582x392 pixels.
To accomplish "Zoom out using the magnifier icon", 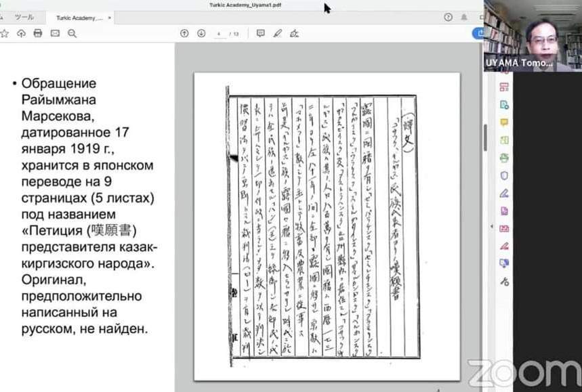I will 71,32.
